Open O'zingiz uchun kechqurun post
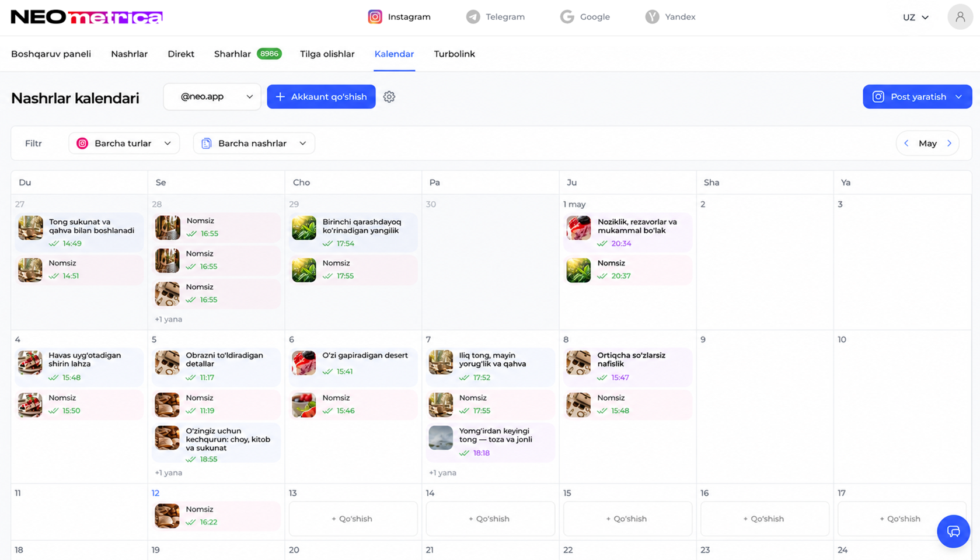This screenshot has width=980, height=560. coord(216,443)
